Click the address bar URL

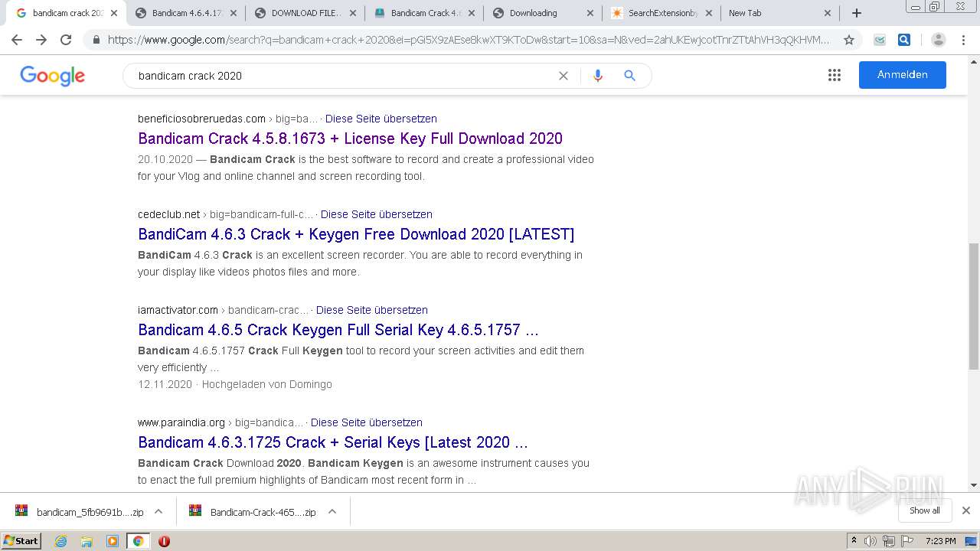(x=469, y=40)
